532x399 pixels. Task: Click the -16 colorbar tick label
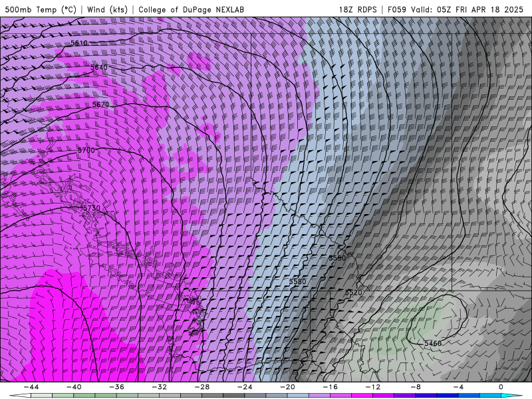tap(330, 387)
